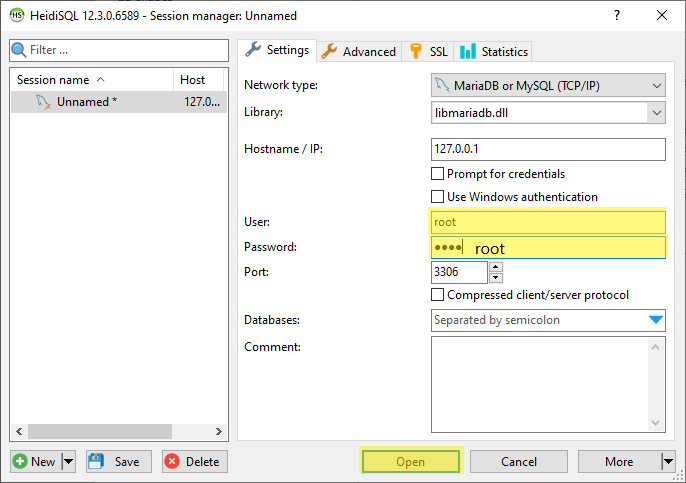Screen dimensions: 686x483
Task: Click the question mark help button
Action: [x=617, y=15]
